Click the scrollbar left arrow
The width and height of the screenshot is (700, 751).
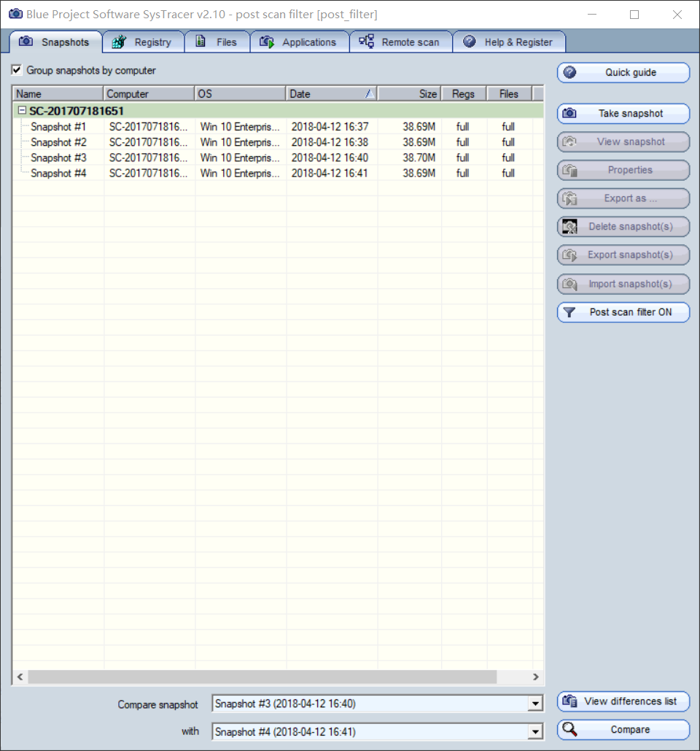click(x=20, y=677)
